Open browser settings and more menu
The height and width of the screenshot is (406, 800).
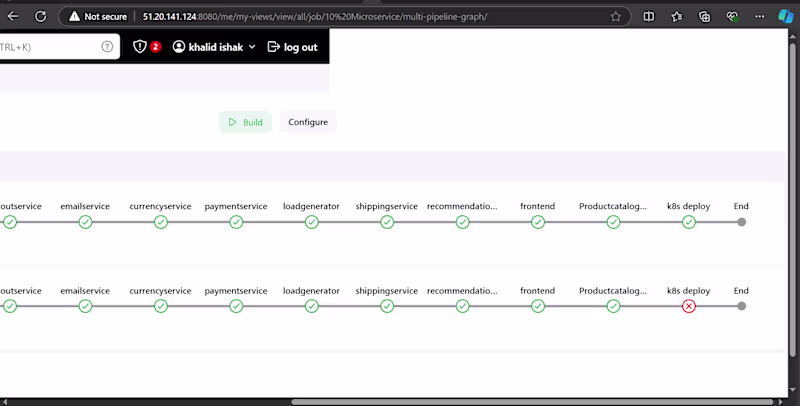(x=760, y=16)
